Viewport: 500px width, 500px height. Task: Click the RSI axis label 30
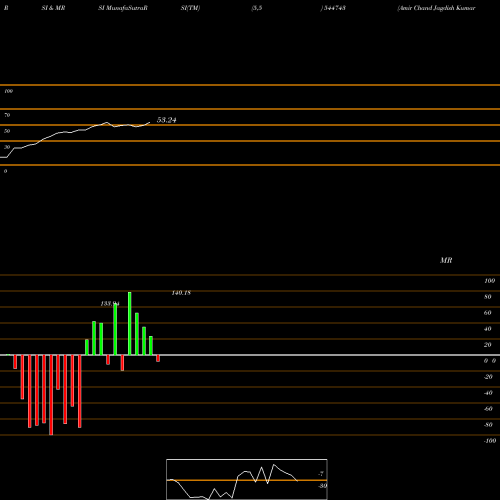tap(7, 147)
